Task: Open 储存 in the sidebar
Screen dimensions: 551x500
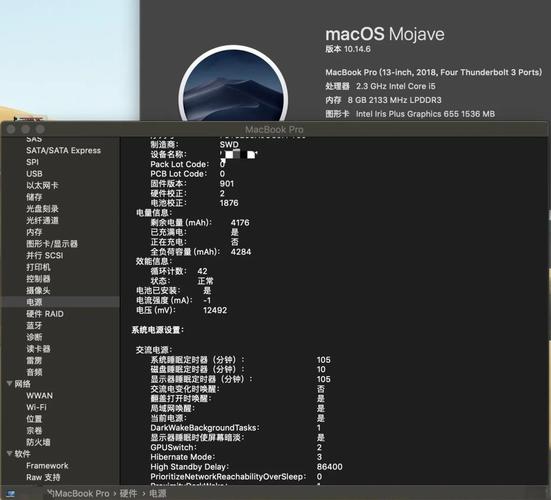Action: [34, 197]
